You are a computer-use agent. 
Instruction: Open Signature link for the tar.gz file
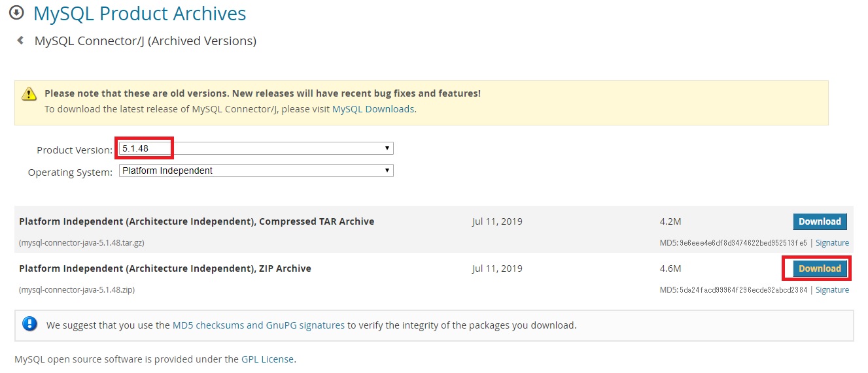(832, 242)
